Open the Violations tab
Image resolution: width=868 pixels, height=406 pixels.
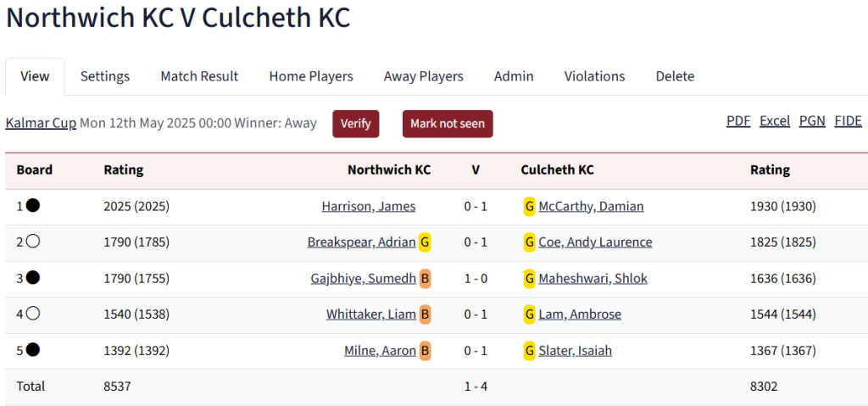pos(594,76)
